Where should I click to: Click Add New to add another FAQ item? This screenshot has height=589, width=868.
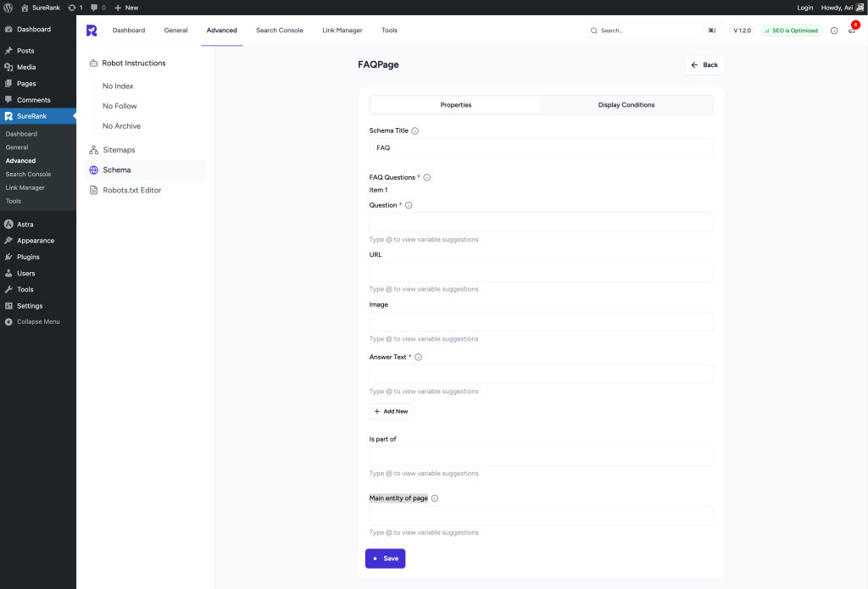pyautogui.click(x=392, y=411)
